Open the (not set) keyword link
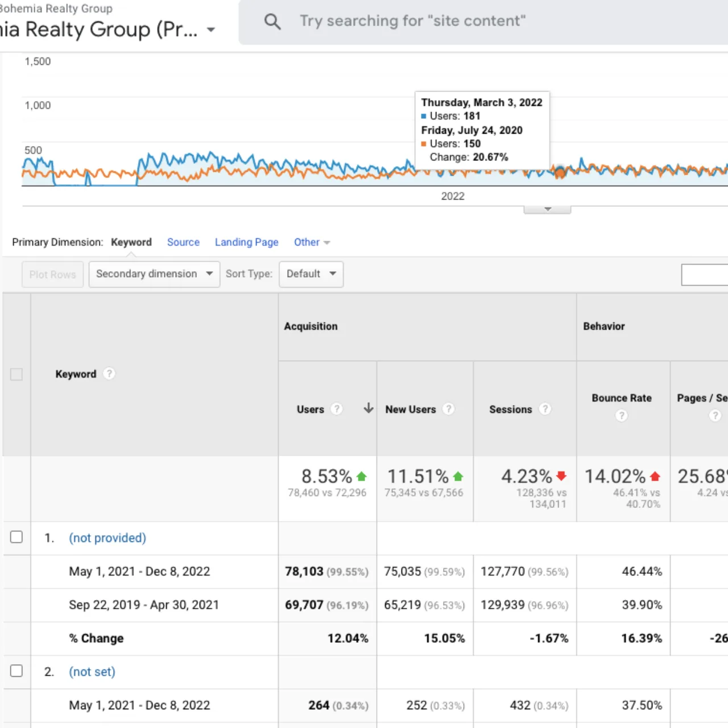Screen dimensions: 728x728 click(92, 672)
